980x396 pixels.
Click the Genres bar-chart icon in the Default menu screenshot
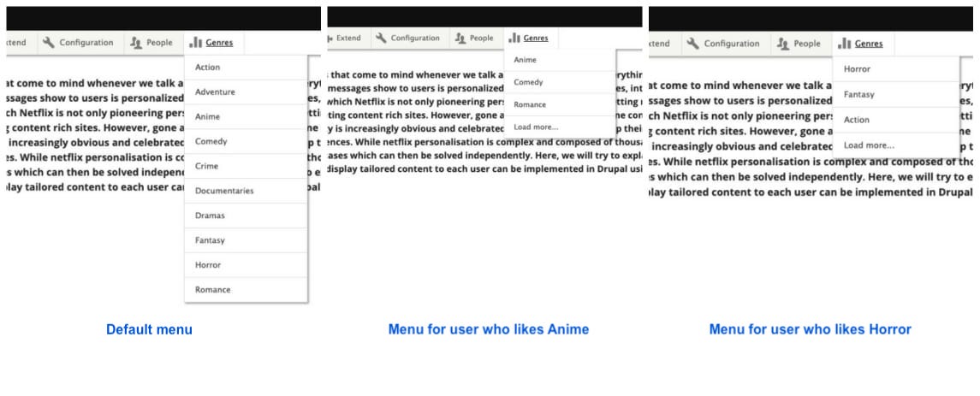196,43
